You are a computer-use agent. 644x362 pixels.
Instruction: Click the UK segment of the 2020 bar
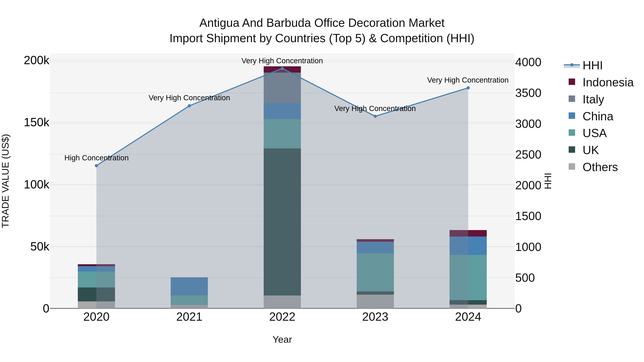[x=96, y=295]
